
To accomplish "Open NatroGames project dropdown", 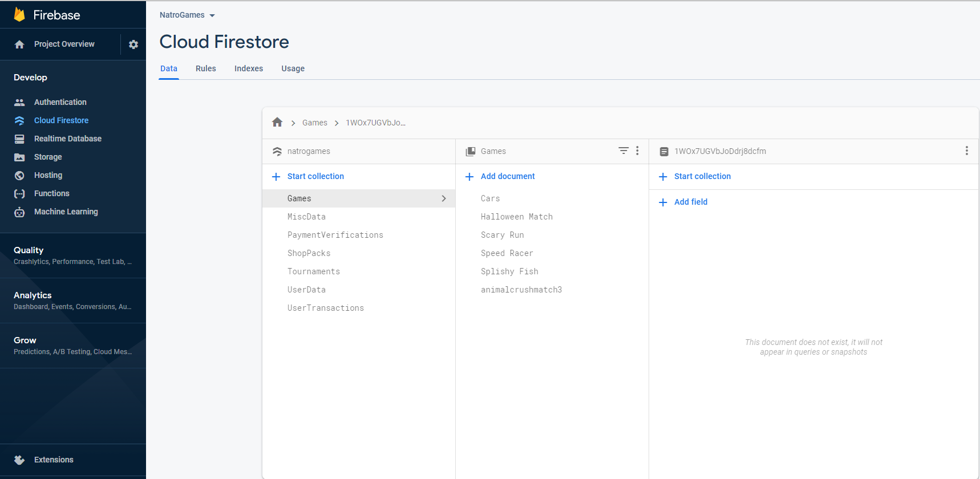I will pyautogui.click(x=187, y=15).
